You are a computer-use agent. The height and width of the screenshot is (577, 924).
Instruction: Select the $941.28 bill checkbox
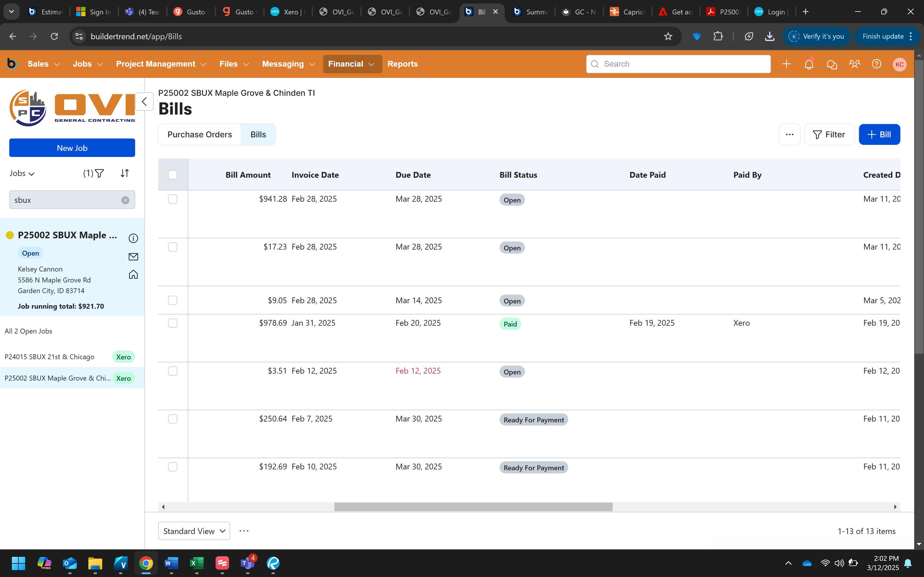click(173, 199)
